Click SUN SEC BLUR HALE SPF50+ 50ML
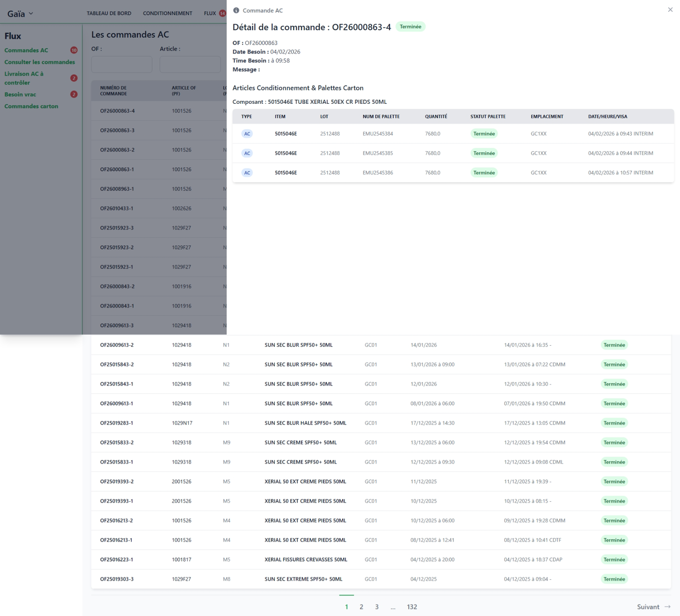The width and height of the screenshot is (680, 616). (305, 423)
